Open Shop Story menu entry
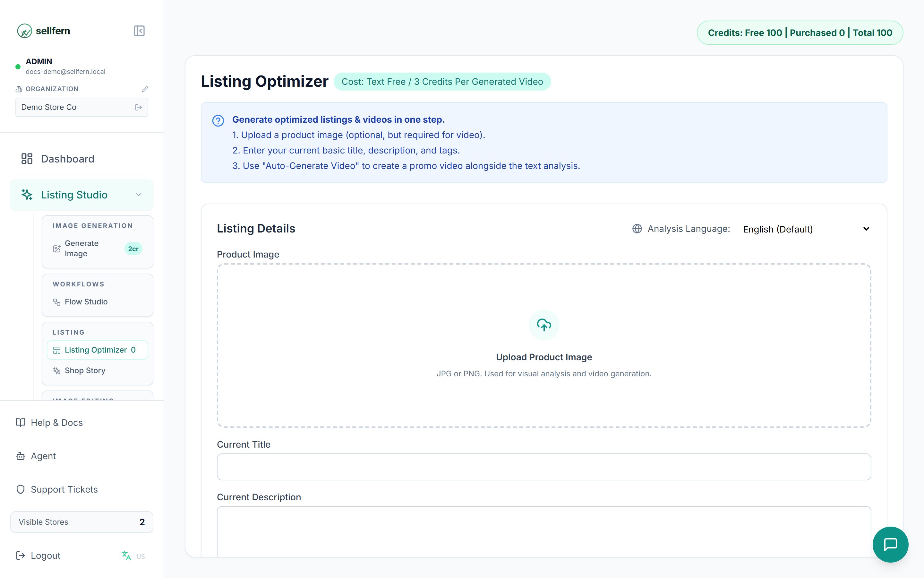924x578 pixels. (97, 371)
